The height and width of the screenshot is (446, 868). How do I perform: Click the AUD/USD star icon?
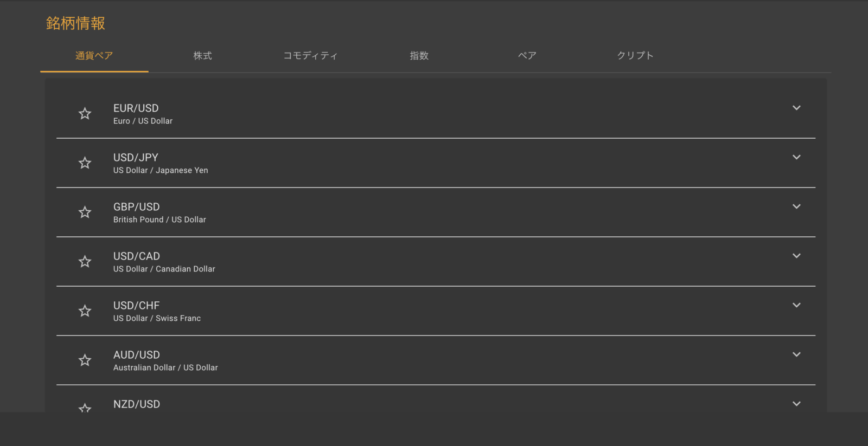[x=85, y=360]
